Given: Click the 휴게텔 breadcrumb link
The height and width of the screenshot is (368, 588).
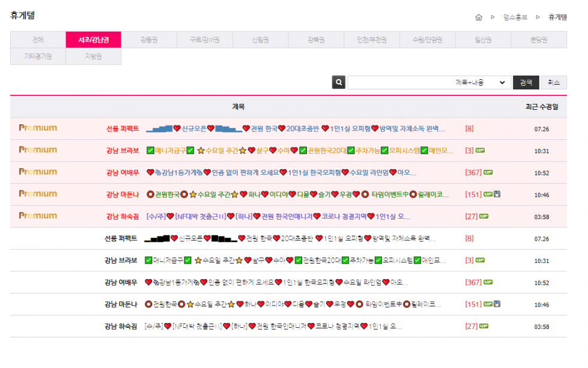Looking at the screenshot, I should (x=557, y=17).
